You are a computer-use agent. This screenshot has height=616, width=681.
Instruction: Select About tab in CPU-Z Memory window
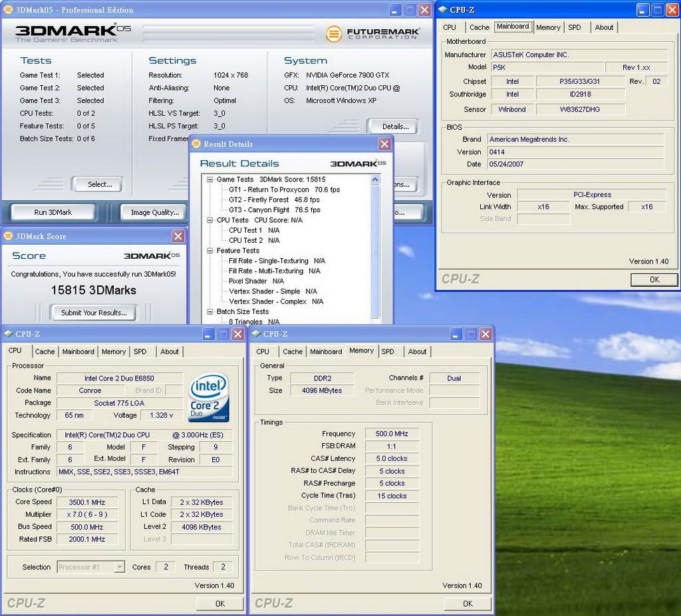[x=417, y=351]
